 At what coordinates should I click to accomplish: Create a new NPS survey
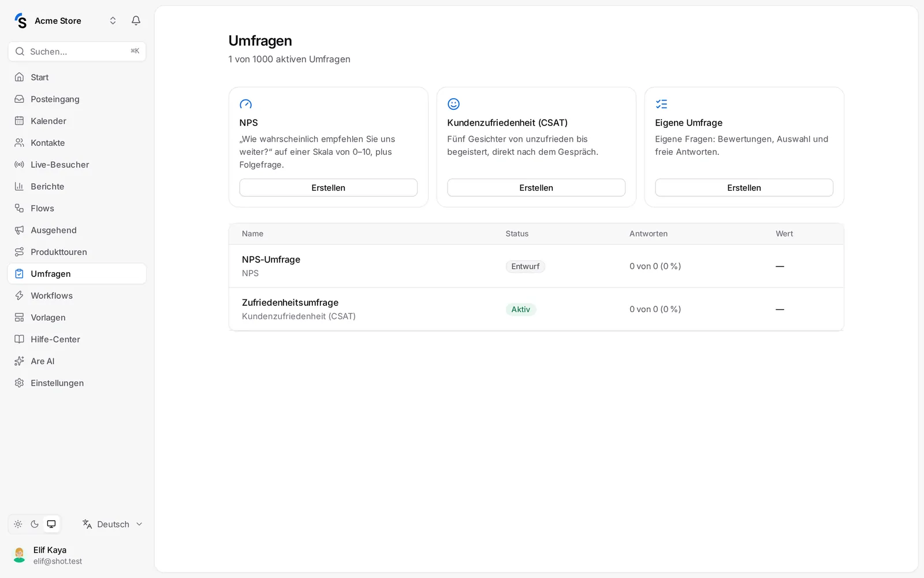[x=328, y=188]
